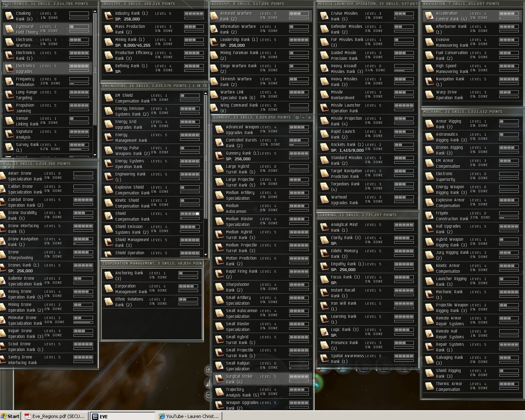Click the Mass Production skill book icon
Viewport: 525px width, 420px height.
point(109,29)
